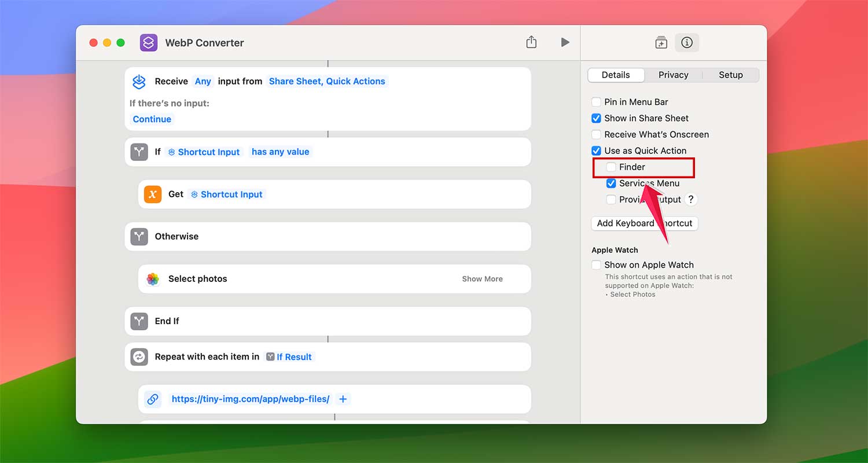
Task: Click the Add Keyboard Shortcut button
Action: pyautogui.click(x=645, y=223)
